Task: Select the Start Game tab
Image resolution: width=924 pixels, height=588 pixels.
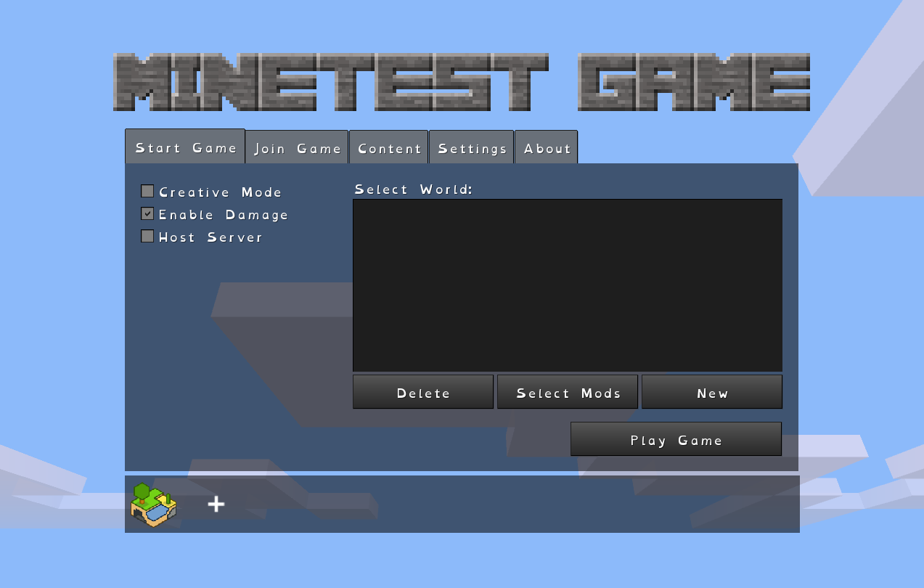Action: click(x=185, y=147)
